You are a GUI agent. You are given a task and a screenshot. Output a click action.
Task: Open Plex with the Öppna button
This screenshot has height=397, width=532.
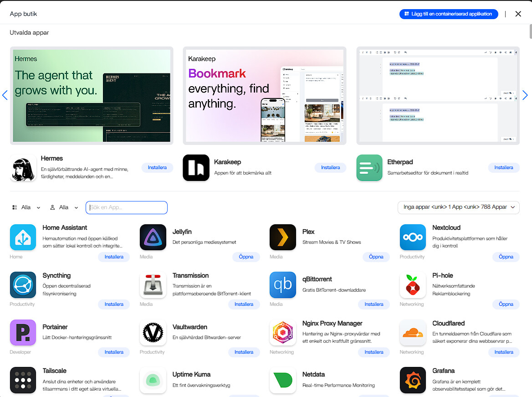pos(376,257)
